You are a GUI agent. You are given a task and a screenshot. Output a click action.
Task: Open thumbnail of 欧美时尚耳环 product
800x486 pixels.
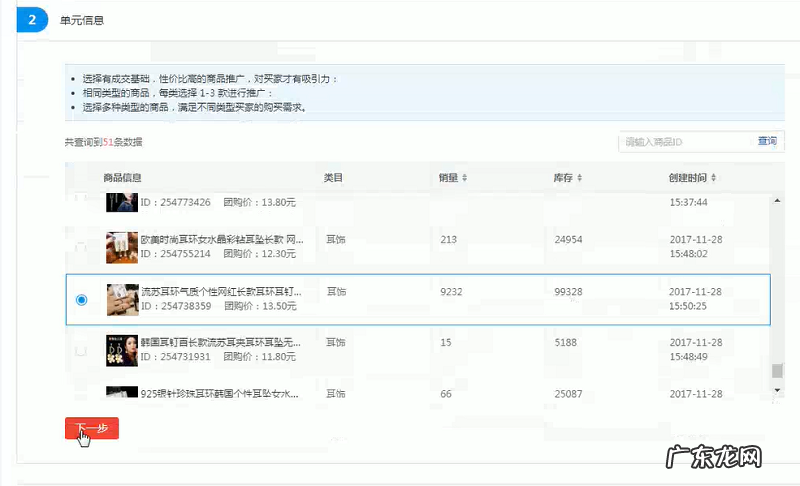121,247
